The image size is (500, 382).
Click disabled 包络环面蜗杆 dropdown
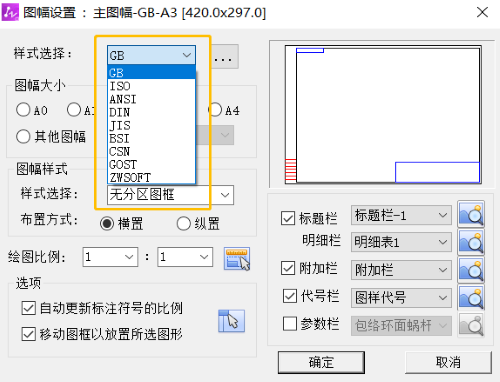point(401,325)
